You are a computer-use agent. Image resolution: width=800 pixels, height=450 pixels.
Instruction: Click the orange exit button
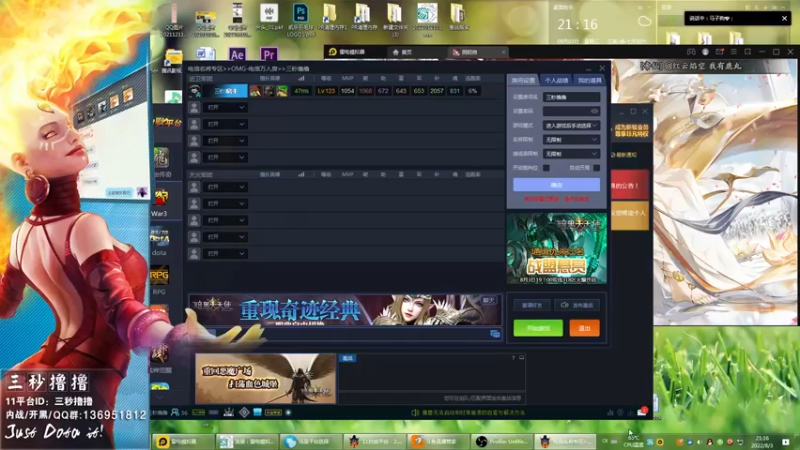coord(584,328)
